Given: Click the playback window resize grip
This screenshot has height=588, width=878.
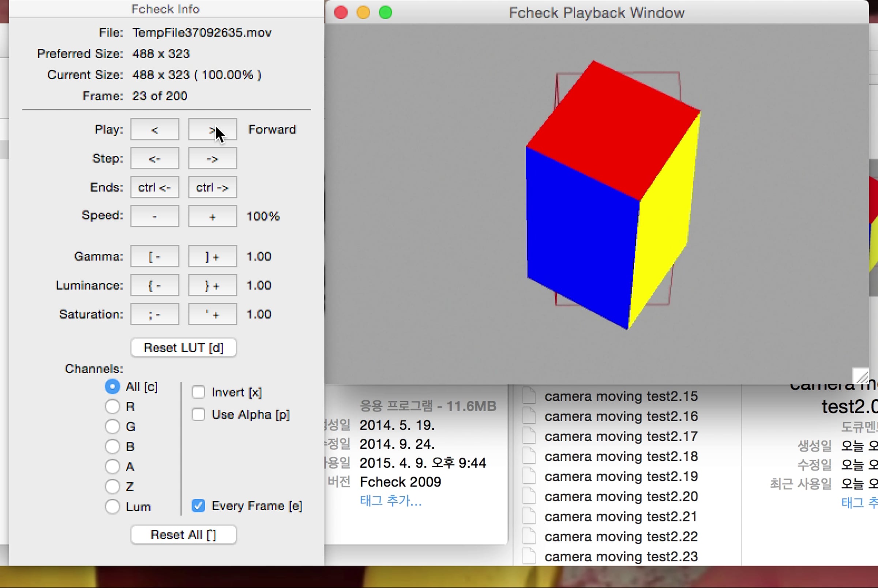Looking at the screenshot, I should (x=861, y=376).
